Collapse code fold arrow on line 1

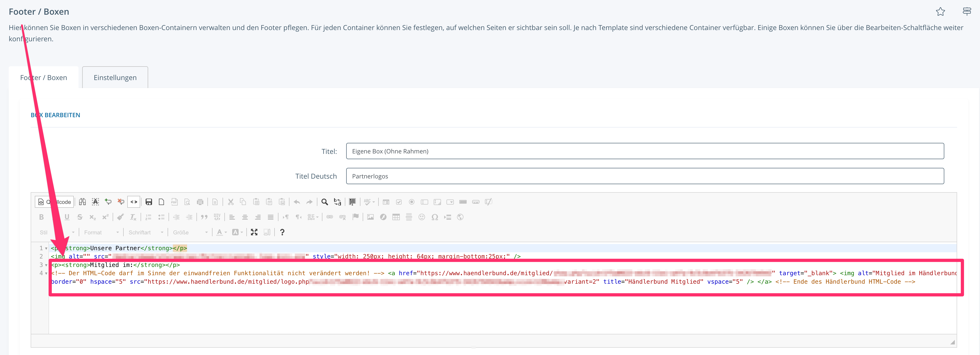pos(46,248)
